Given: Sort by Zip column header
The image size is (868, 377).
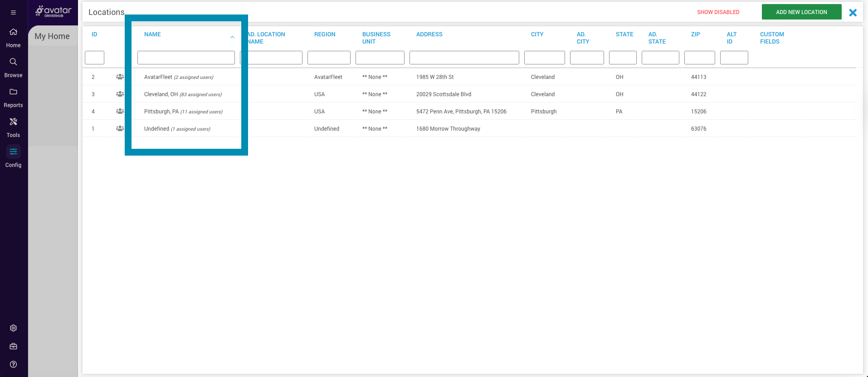Looking at the screenshot, I should (695, 34).
